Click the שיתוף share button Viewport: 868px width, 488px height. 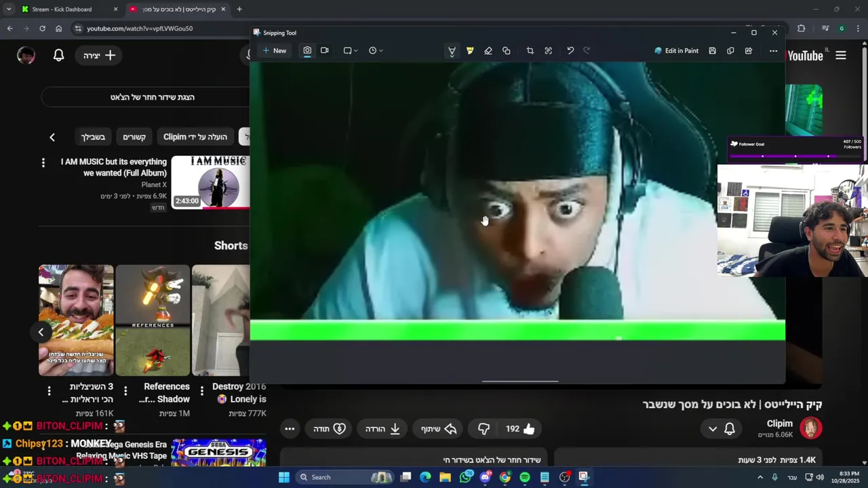438,428
